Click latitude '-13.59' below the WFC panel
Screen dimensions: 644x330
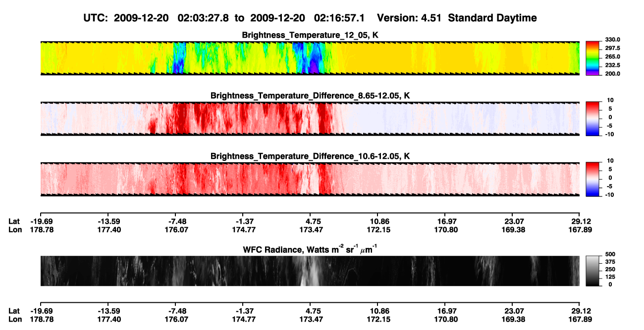pos(108,311)
